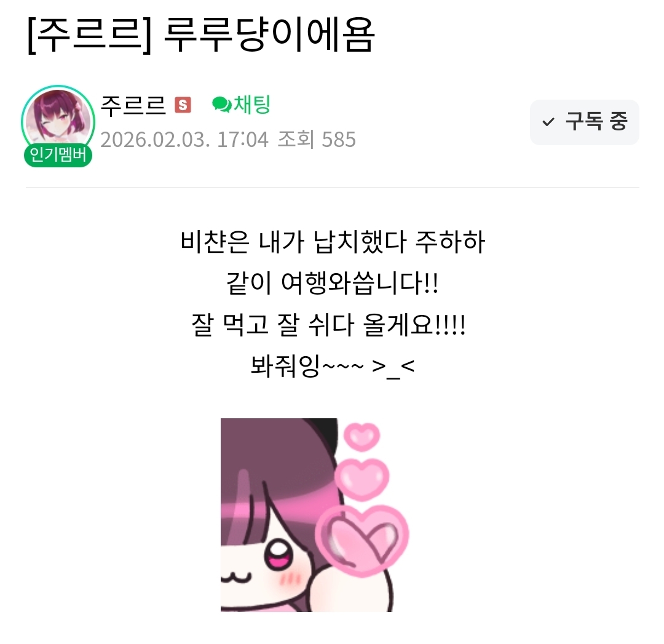Click the line 같이 여행와씁니다!!
This screenshot has height=644, width=664.
click(x=333, y=284)
